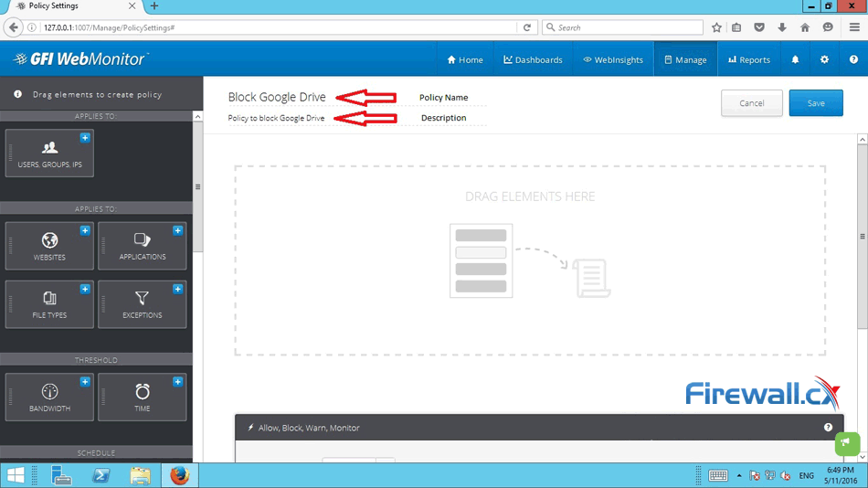Click the main page scrollbar down arrow

tap(863, 457)
